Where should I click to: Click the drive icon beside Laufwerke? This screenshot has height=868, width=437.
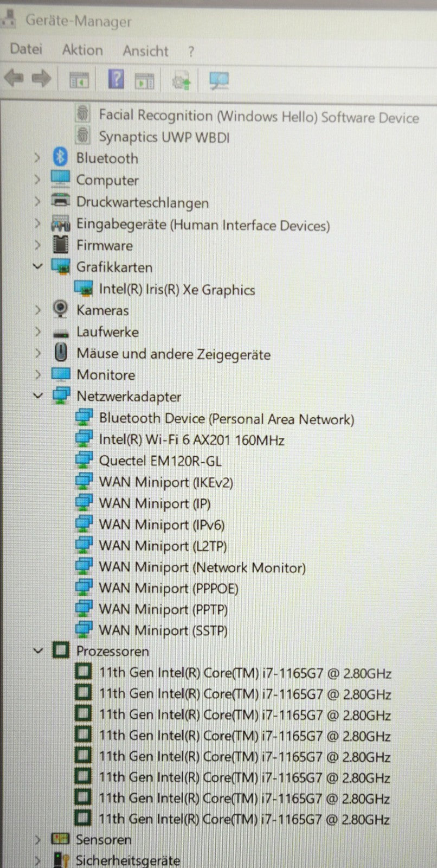pyautogui.click(x=60, y=333)
